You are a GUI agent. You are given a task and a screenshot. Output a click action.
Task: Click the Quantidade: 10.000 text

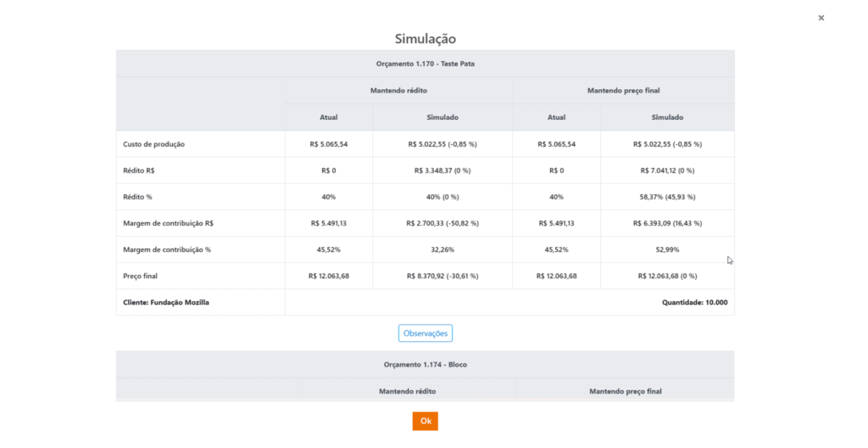click(693, 302)
